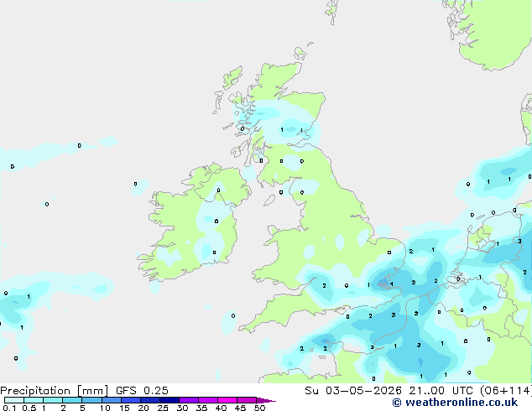Select the 'GFS 0.25' model label

(142, 391)
